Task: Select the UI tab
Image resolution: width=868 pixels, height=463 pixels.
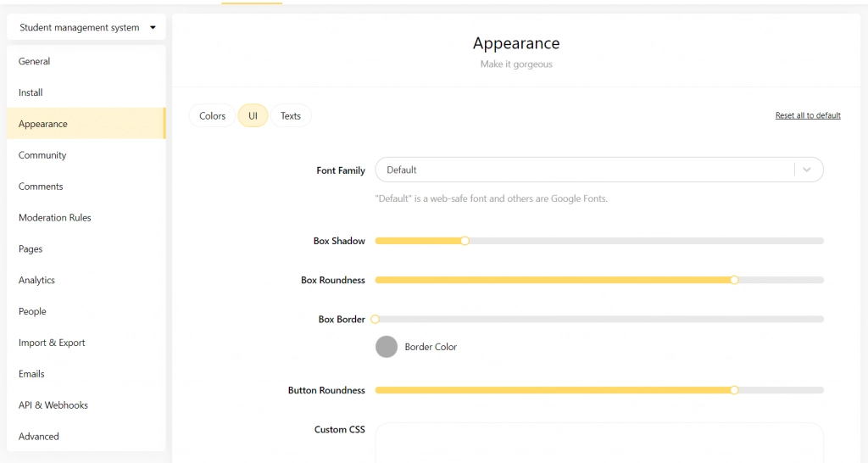Action: (x=253, y=116)
